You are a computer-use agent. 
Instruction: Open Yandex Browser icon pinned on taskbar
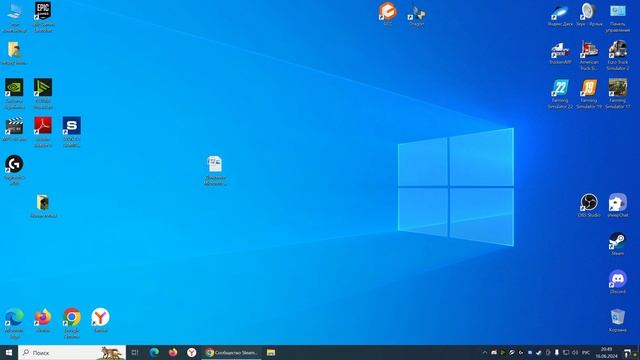191,352
